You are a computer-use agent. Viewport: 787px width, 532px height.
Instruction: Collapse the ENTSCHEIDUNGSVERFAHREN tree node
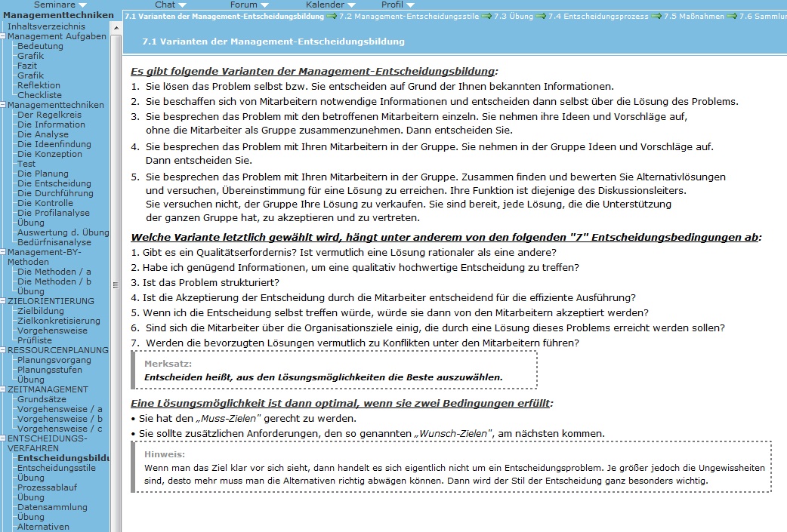pyautogui.click(x=2, y=438)
